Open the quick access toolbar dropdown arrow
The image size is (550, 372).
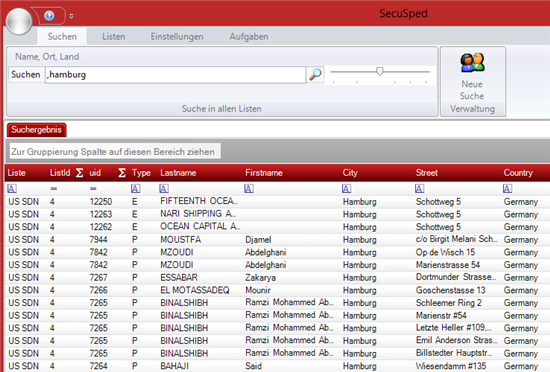[71, 16]
